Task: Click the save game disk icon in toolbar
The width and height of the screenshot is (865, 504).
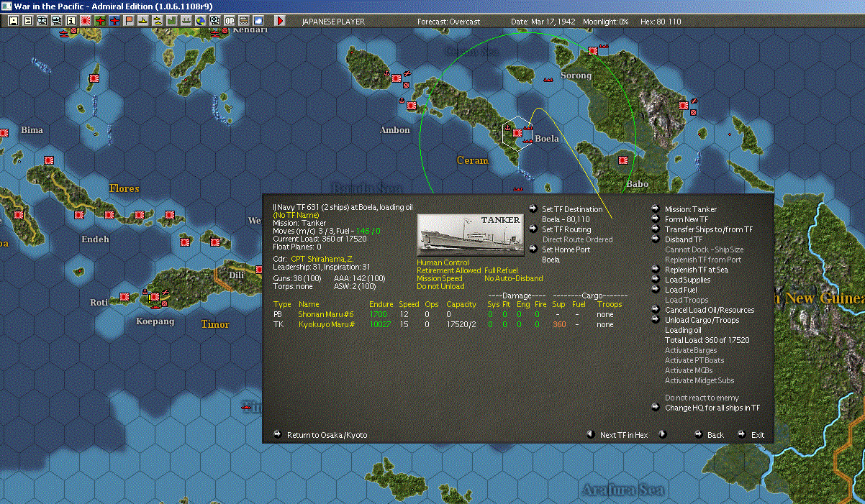Action: (14, 21)
